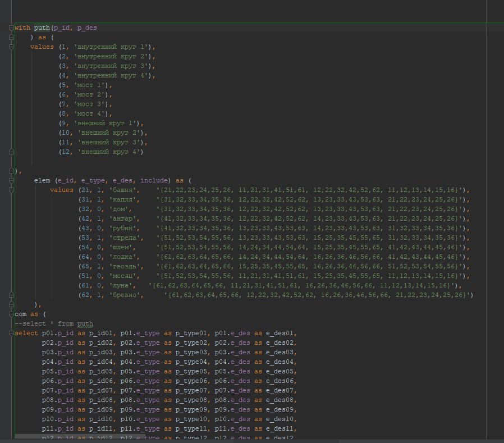
Task: Click the string 'внутренний круг 2'
Action: [111, 57]
